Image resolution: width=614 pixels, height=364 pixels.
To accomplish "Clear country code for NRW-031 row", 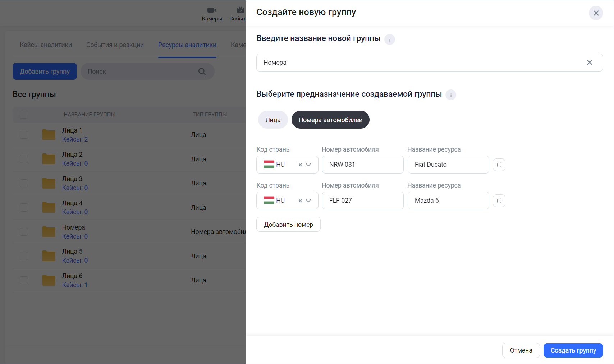I will click(300, 165).
